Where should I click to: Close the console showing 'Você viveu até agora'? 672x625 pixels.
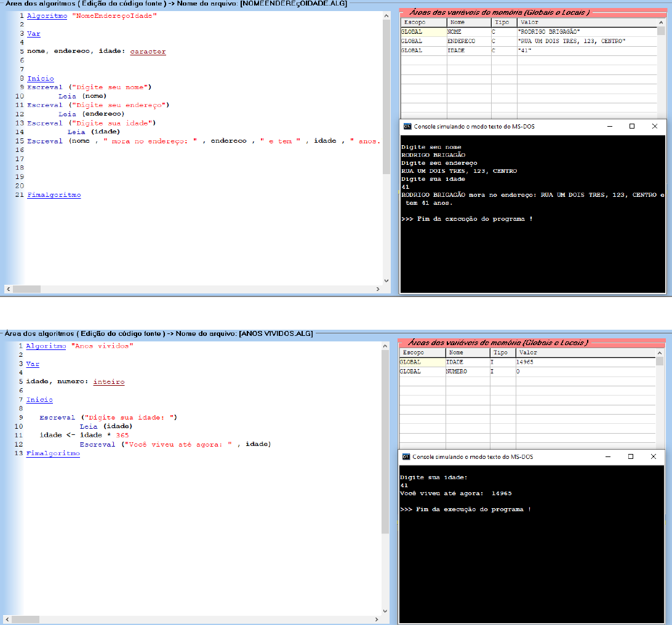click(x=653, y=456)
